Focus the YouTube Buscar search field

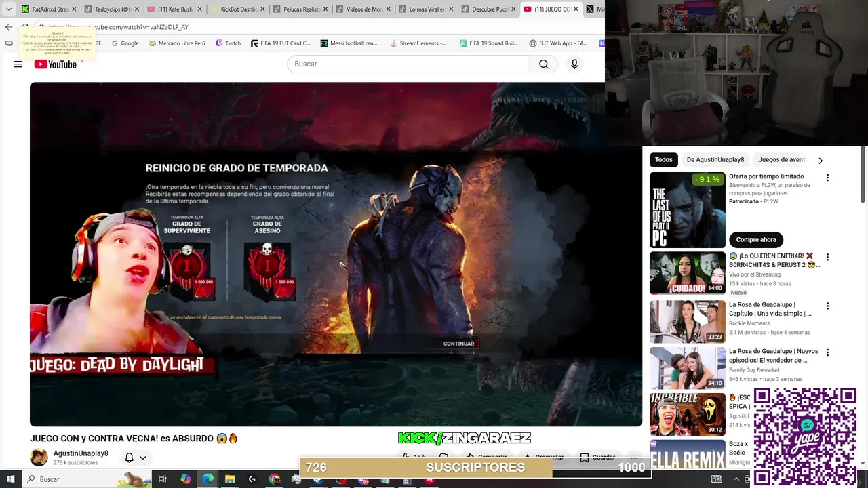tap(408, 64)
